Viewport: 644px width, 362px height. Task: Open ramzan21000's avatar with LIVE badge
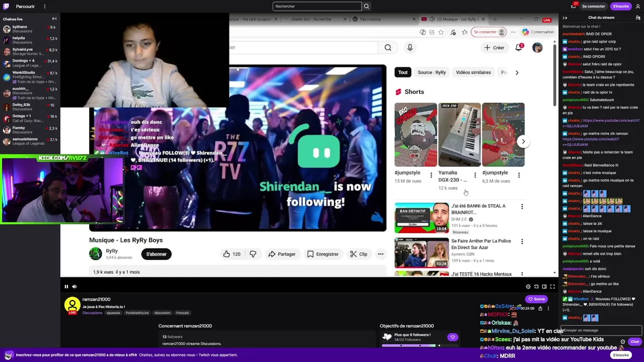click(x=72, y=305)
